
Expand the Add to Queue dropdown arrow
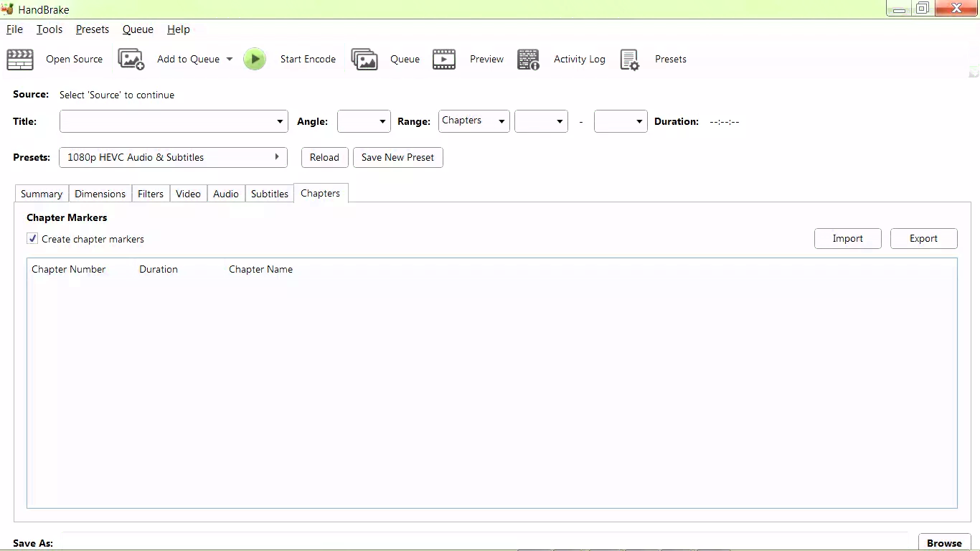click(x=229, y=60)
